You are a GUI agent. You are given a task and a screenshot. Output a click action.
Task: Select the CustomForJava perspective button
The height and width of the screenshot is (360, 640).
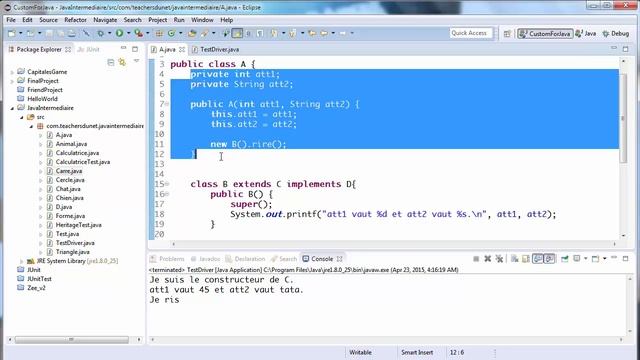click(545, 33)
